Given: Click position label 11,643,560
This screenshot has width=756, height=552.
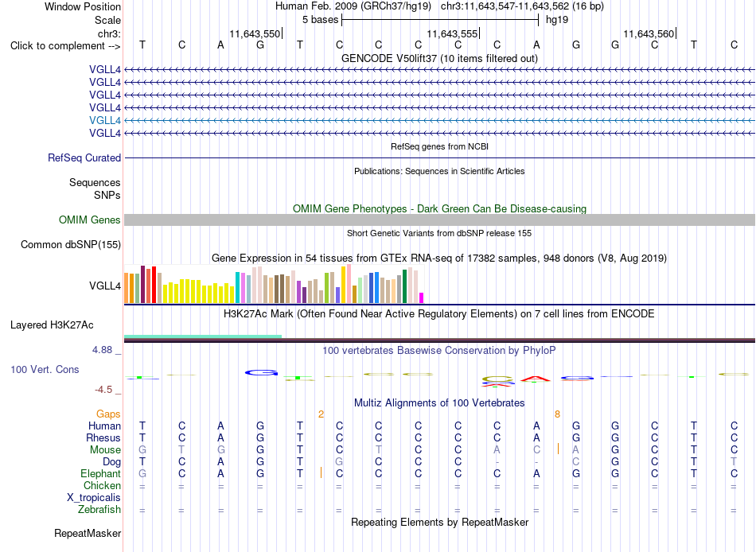Looking at the screenshot, I should coord(649,33).
